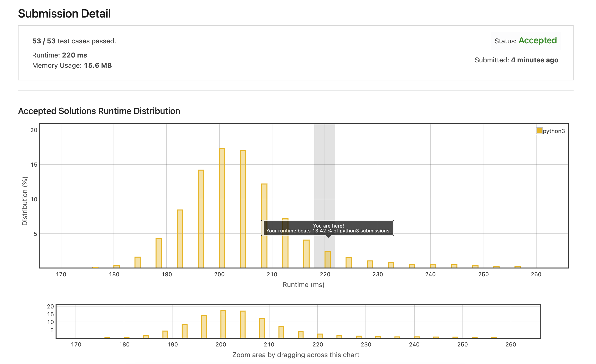Click the Accepted status text
The width and height of the screenshot is (596, 364).
[538, 40]
